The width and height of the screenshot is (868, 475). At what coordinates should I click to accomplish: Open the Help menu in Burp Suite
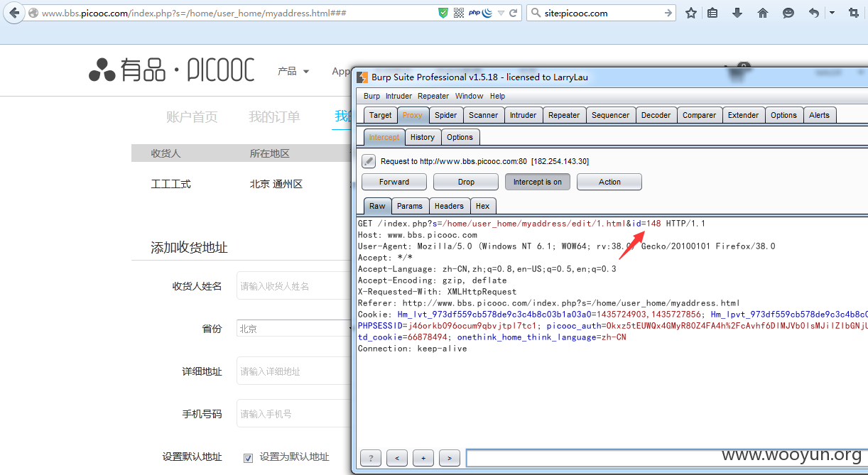(497, 96)
